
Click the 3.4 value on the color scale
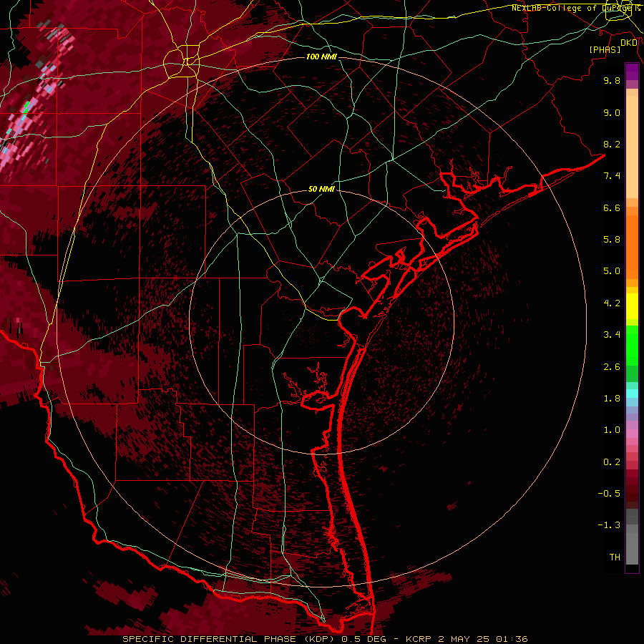pos(612,335)
